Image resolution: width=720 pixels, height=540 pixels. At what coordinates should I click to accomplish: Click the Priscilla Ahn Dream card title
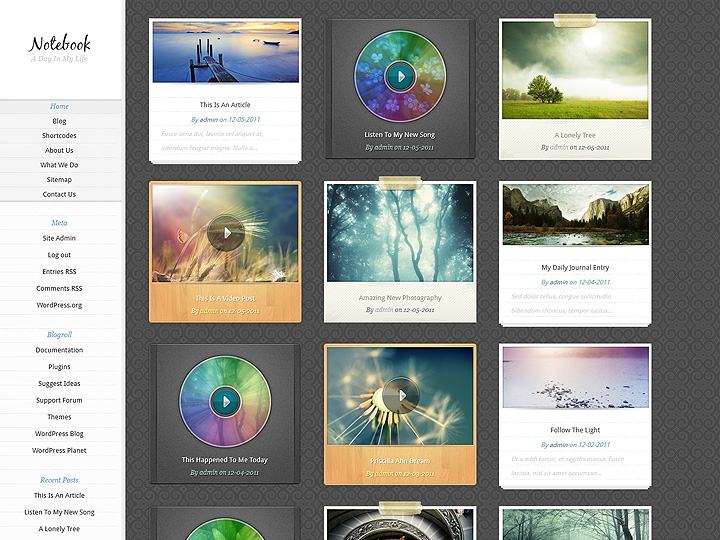point(400,461)
